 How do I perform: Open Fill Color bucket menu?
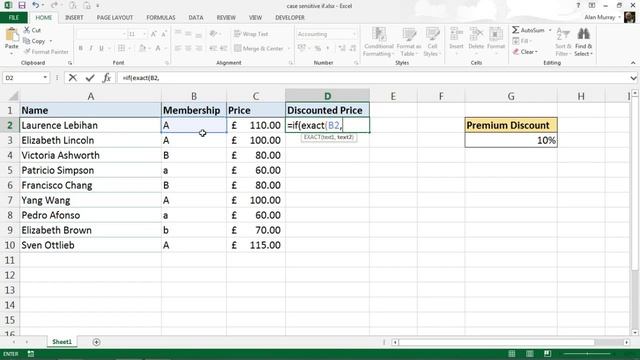coord(144,48)
